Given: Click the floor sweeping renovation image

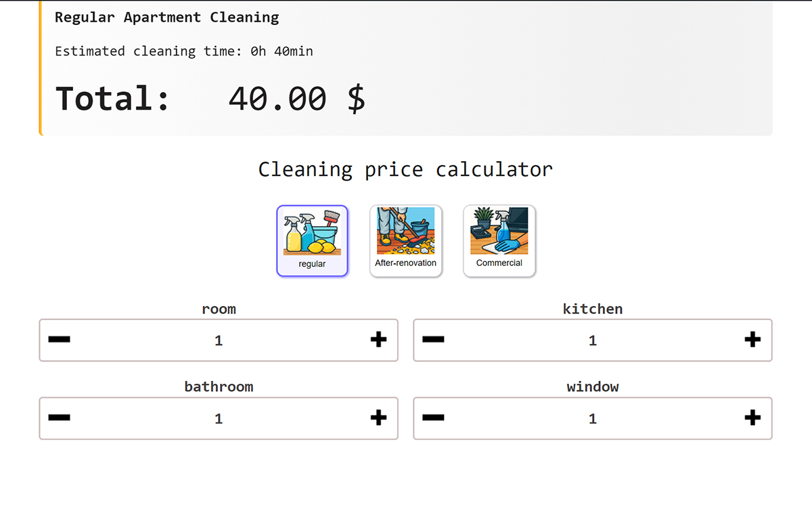Looking at the screenshot, I should click(406, 230).
